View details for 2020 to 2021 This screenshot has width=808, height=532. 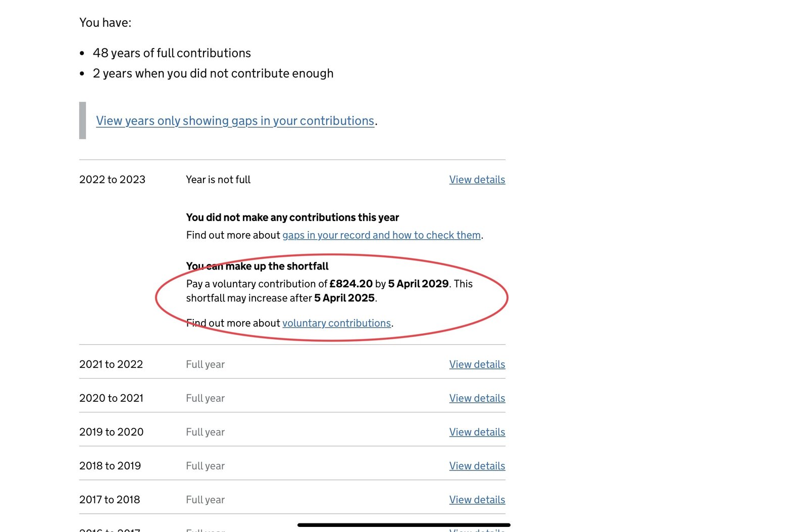[477, 398]
